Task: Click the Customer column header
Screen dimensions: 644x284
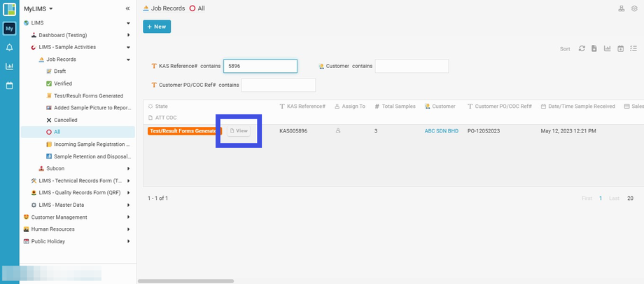Action: click(x=440, y=106)
